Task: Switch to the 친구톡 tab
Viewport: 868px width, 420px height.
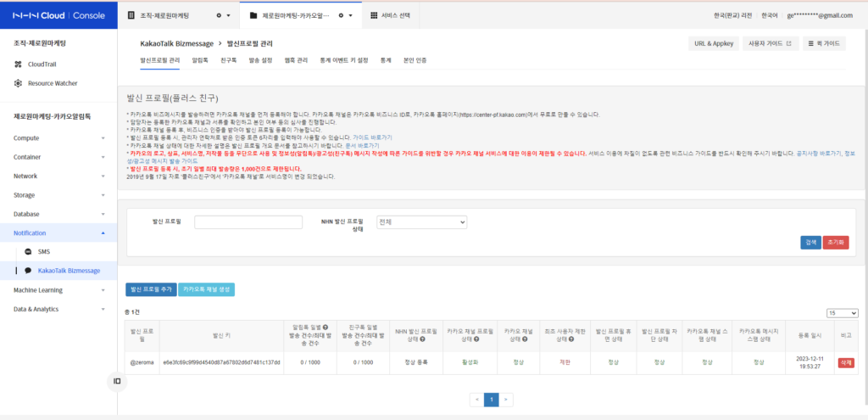Action: pos(229,60)
